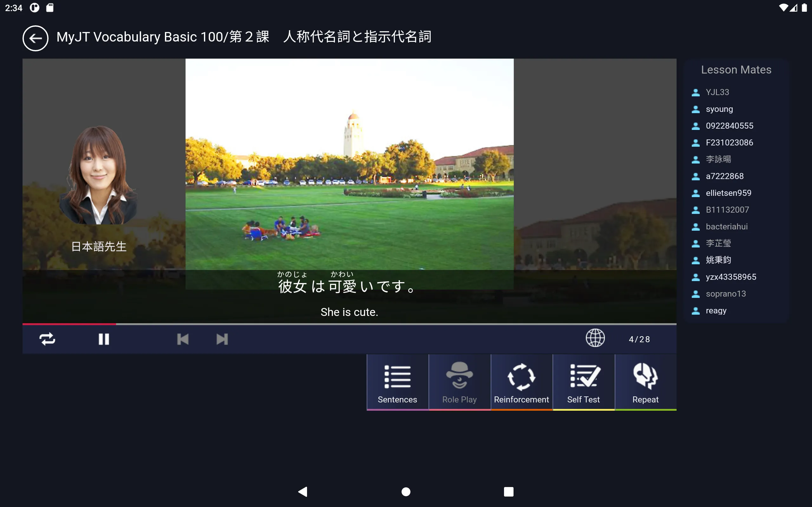812x507 pixels.
Task: Select lesson mate YJL33
Action: click(716, 92)
